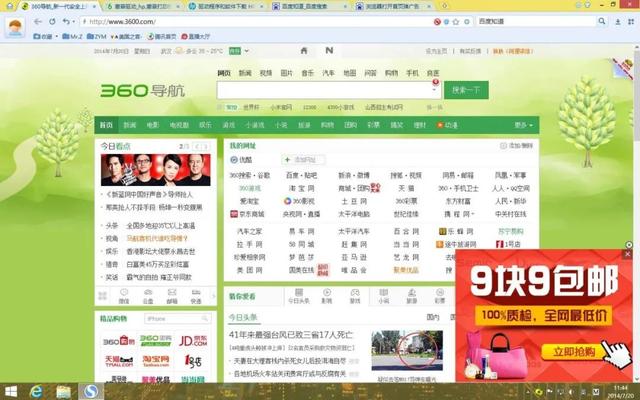Open the browser downloads icon
Image resolution: width=640 pixels, height=400 pixels.
click(618, 22)
